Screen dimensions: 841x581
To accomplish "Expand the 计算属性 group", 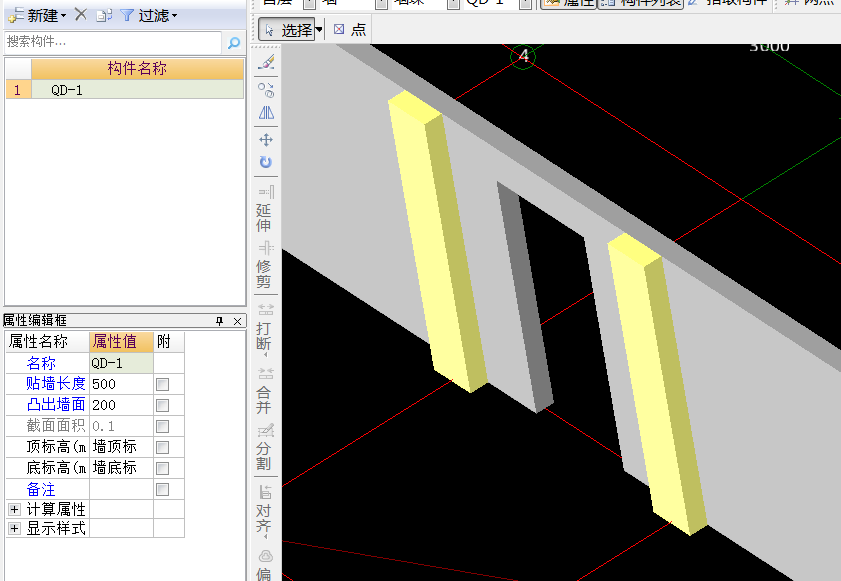I will click(14, 509).
